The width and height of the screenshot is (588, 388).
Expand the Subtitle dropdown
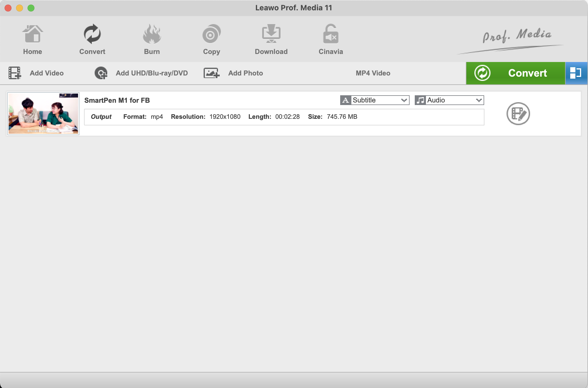click(375, 100)
